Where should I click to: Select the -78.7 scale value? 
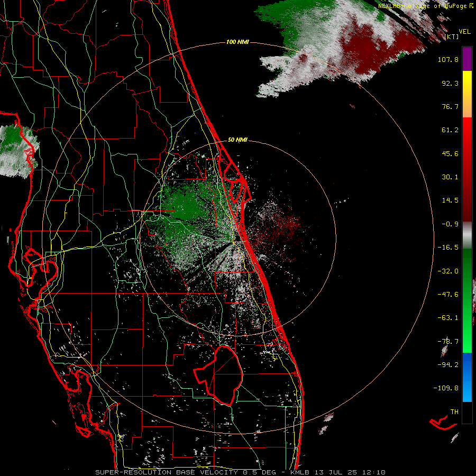pyautogui.click(x=448, y=342)
